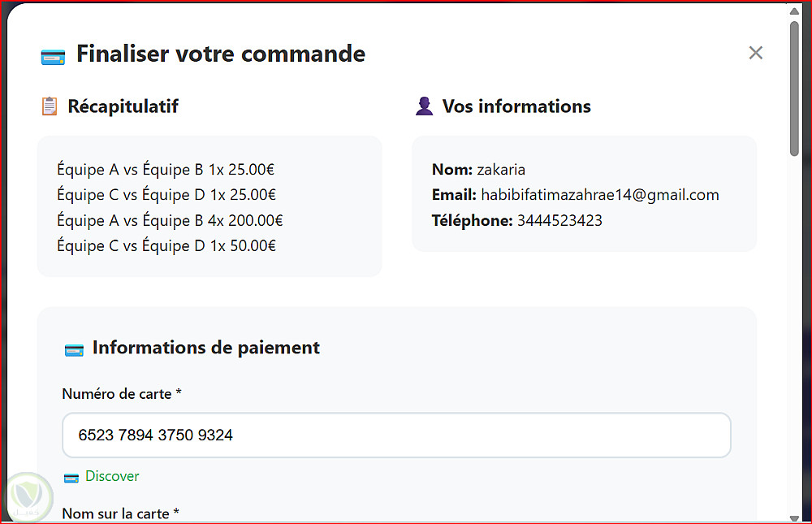Focus the Numéro de carte input field
Viewport: 812px width, 524px height.
coord(396,435)
